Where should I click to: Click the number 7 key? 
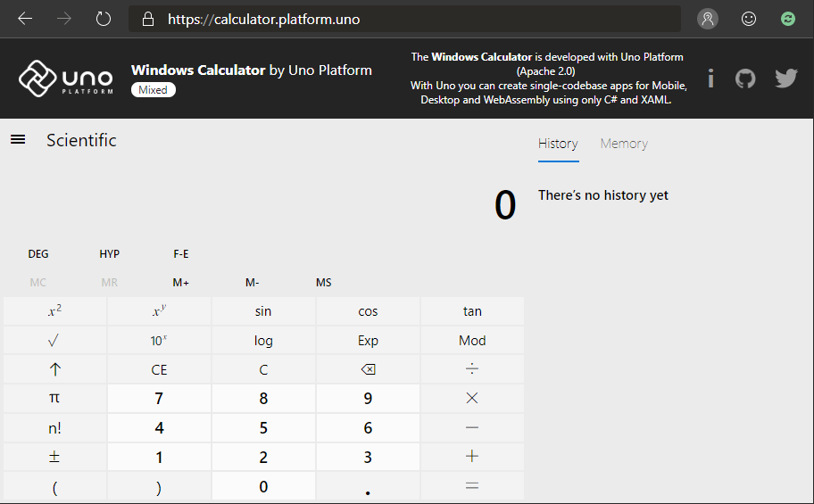159,399
